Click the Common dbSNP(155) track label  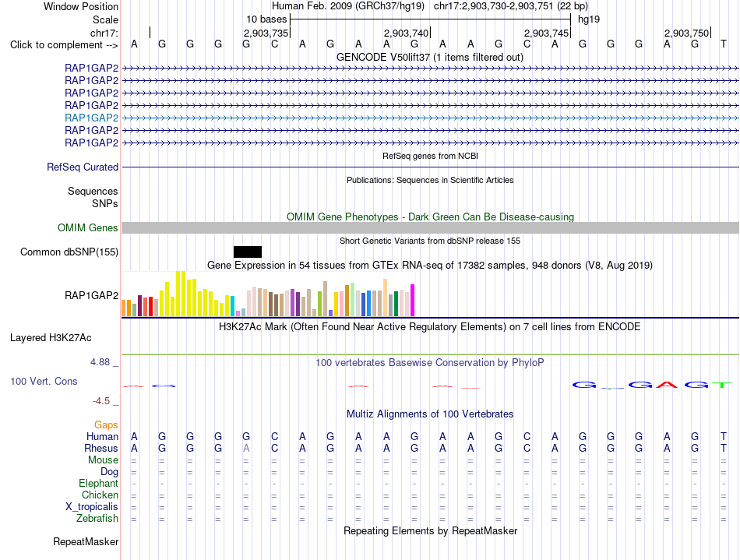point(69,252)
